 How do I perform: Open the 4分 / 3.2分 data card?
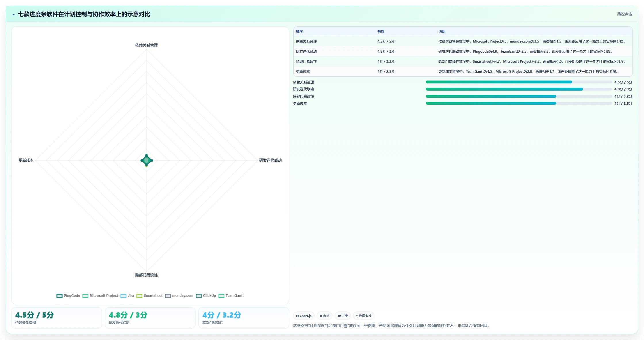click(x=244, y=318)
